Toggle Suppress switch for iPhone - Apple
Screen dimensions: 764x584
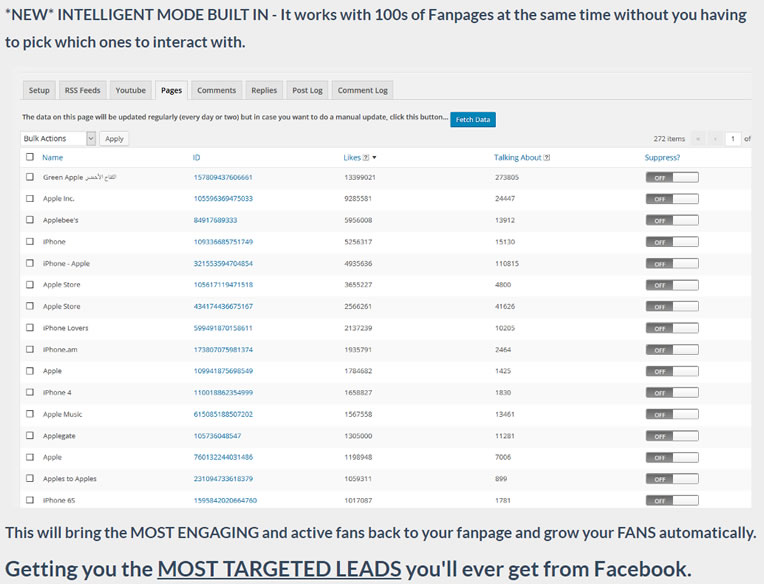[x=672, y=264]
